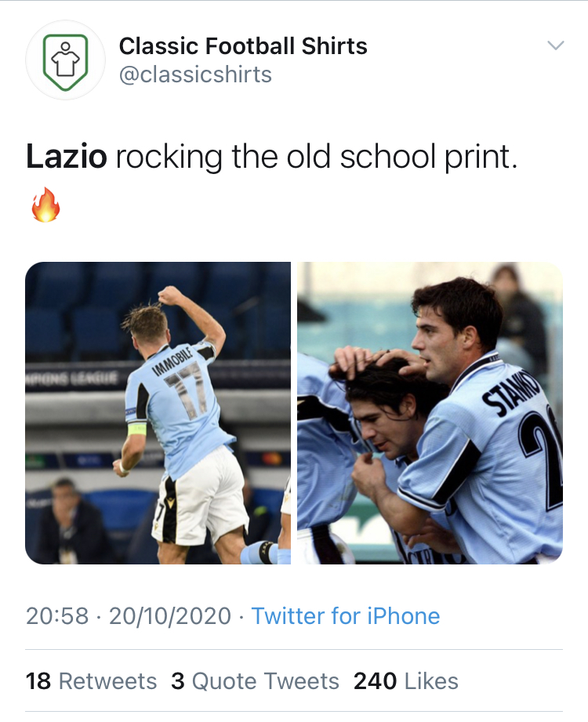The image size is (588, 722).
Task: Click the bold word Lazio
Action: [x=66, y=157]
